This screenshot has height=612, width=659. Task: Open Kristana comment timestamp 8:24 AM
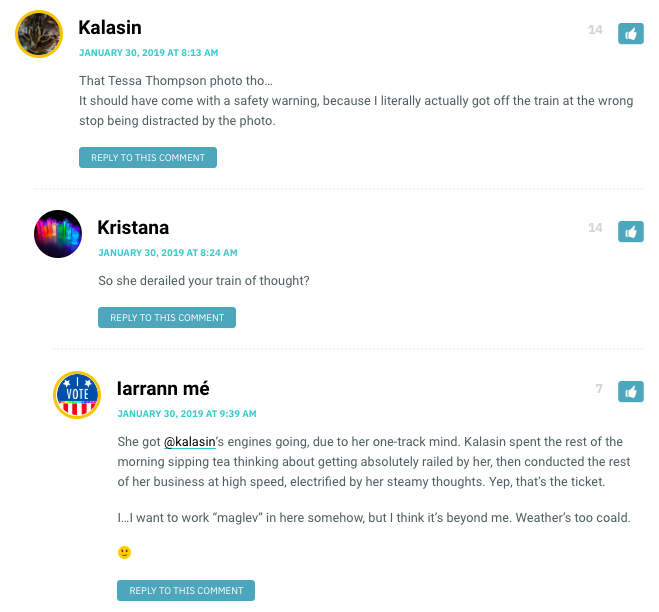pyautogui.click(x=168, y=253)
